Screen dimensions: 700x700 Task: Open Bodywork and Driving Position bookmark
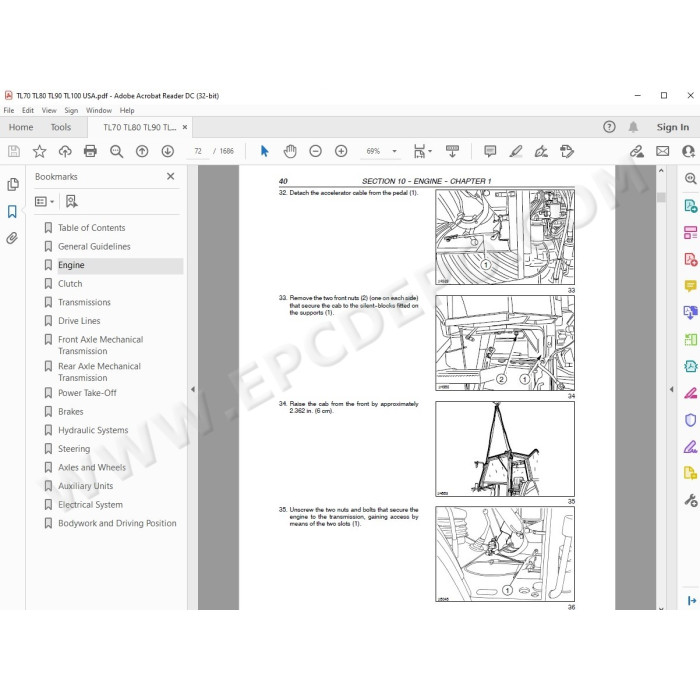coord(117,523)
